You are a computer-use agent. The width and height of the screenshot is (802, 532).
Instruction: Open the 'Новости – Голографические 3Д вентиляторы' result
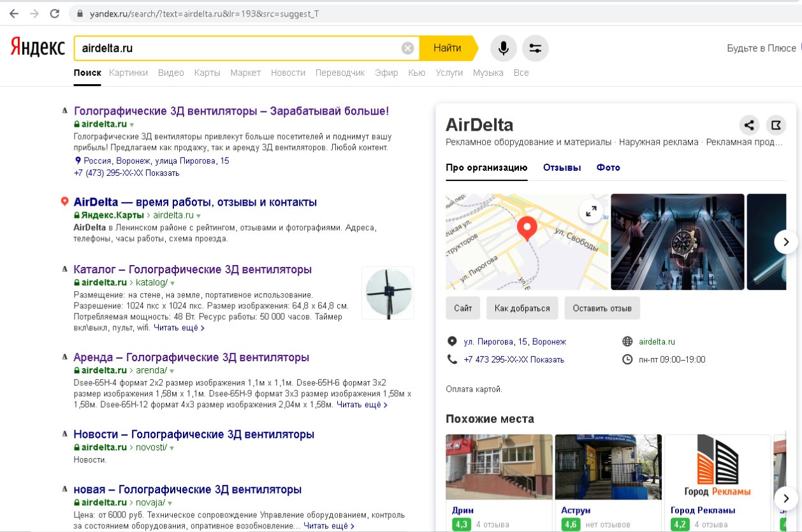194,435
